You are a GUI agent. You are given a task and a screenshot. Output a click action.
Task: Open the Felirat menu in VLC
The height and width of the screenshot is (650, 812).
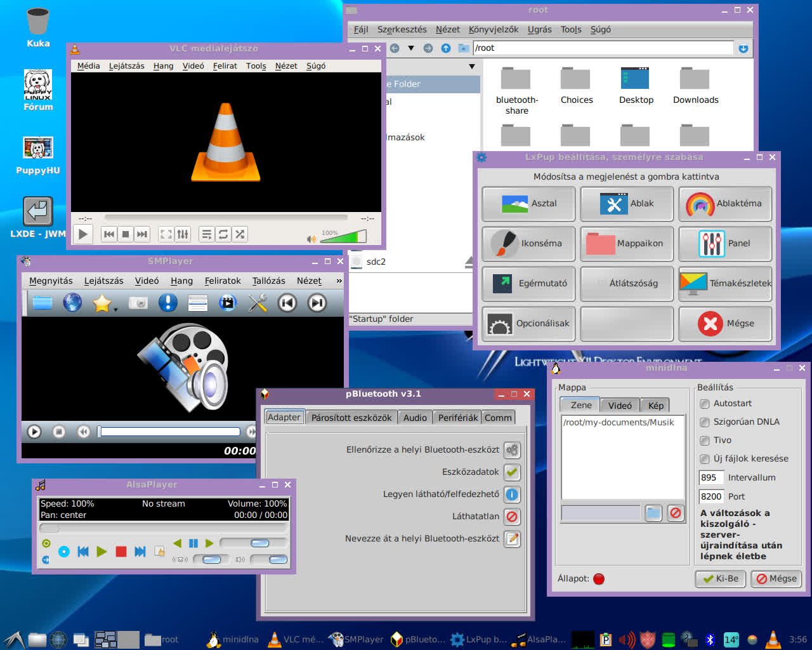coord(225,65)
